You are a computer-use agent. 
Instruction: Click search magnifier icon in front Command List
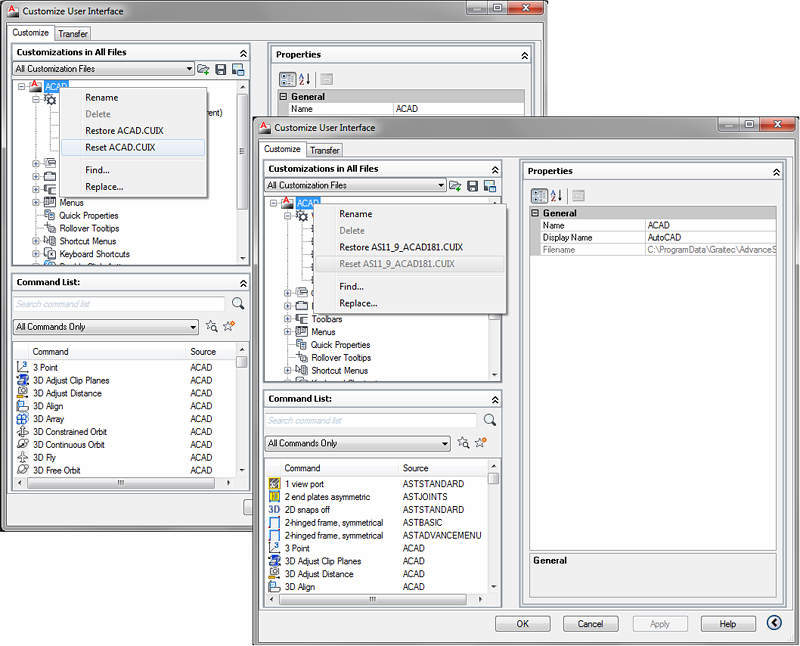(490, 420)
